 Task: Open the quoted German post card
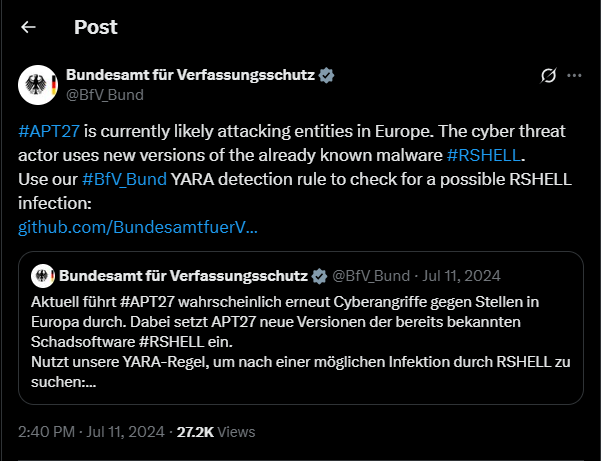click(301, 328)
